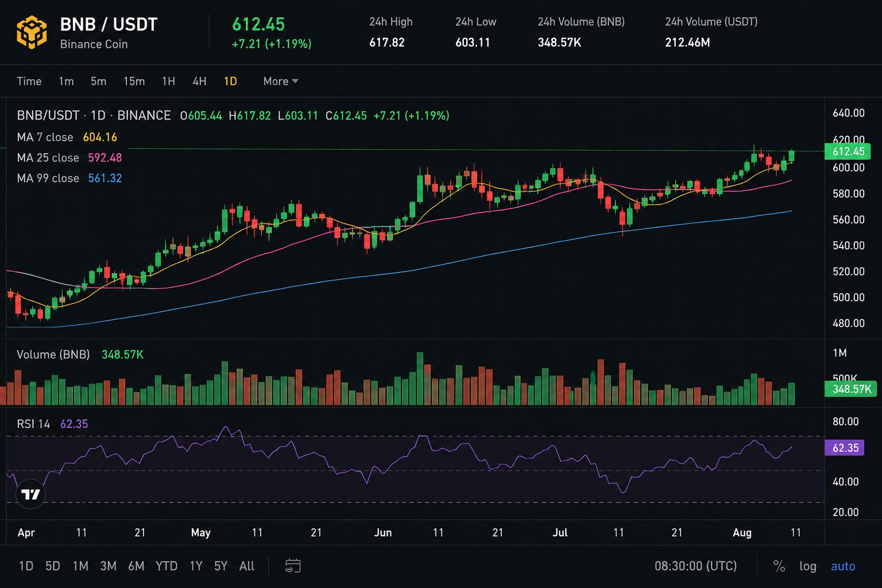This screenshot has height=588, width=882.
Task: Select the highlighted 1D interval tab
Action: 230,82
